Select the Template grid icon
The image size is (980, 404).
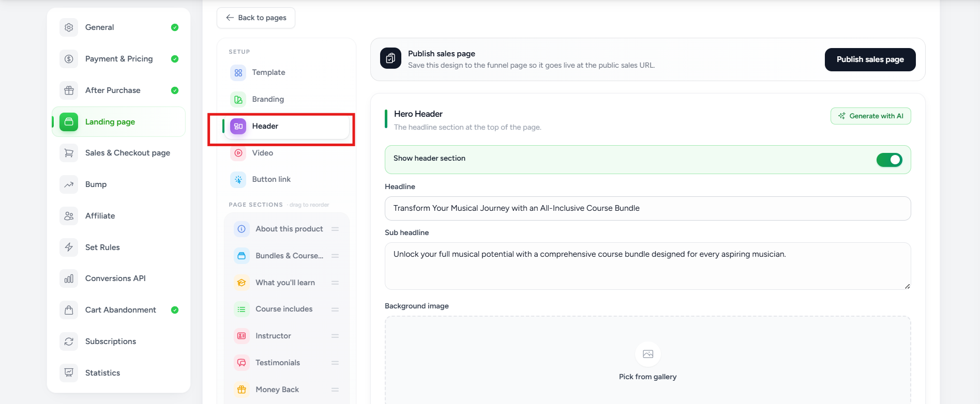click(x=238, y=73)
